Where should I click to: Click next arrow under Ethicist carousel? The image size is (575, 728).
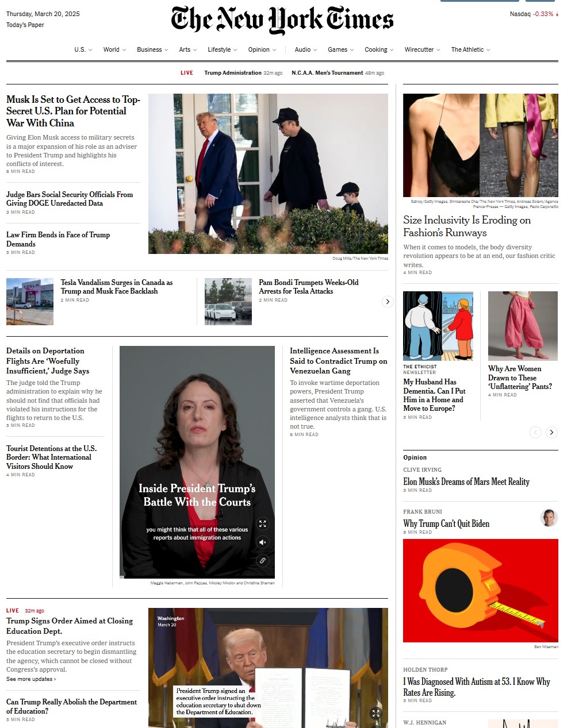[551, 432]
